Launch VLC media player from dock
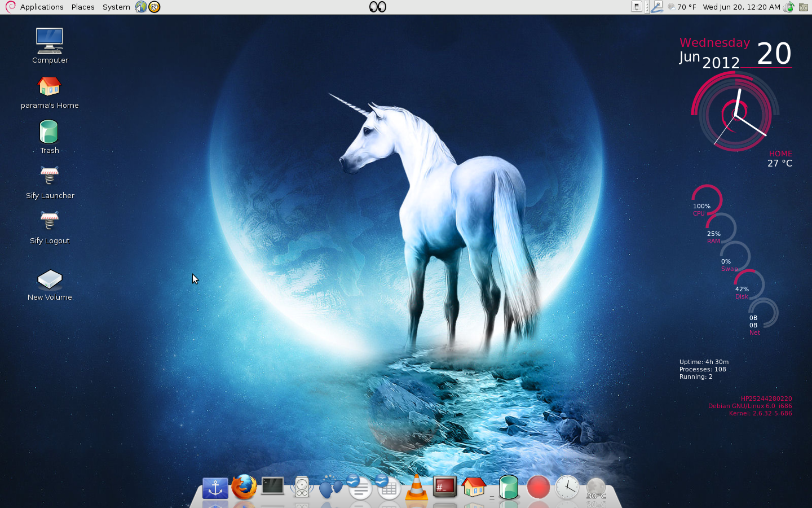 coord(417,487)
